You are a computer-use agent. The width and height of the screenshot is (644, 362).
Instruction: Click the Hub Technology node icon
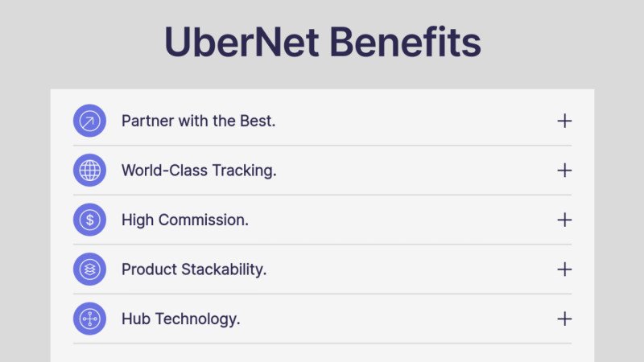pos(89,319)
